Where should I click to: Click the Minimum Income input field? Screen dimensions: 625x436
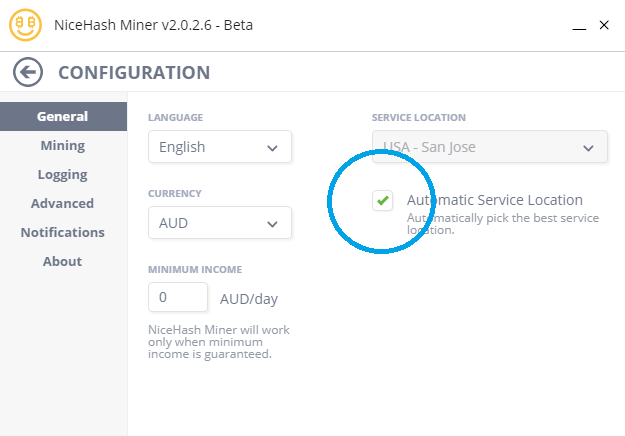pyautogui.click(x=178, y=297)
